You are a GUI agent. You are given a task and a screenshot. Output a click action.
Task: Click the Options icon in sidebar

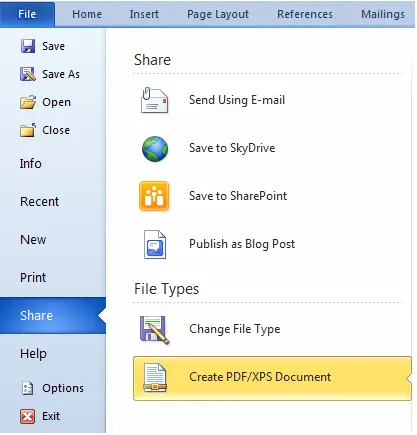(x=27, y=388)
